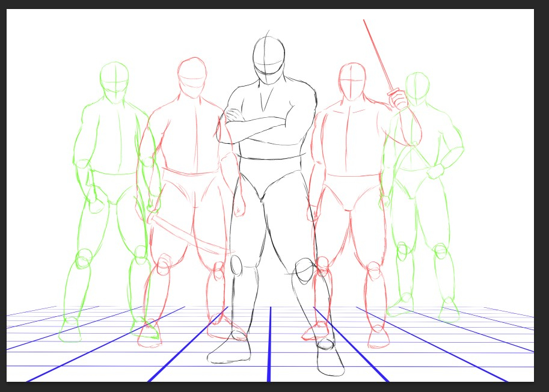
Task: Click the far-left green figure's knee circle
Action: click(x=83, y=260)
